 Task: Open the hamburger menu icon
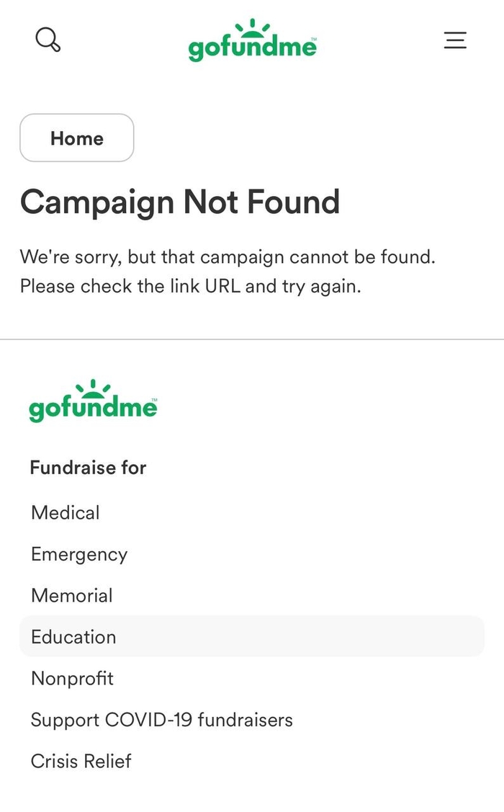tap(455, 40)
